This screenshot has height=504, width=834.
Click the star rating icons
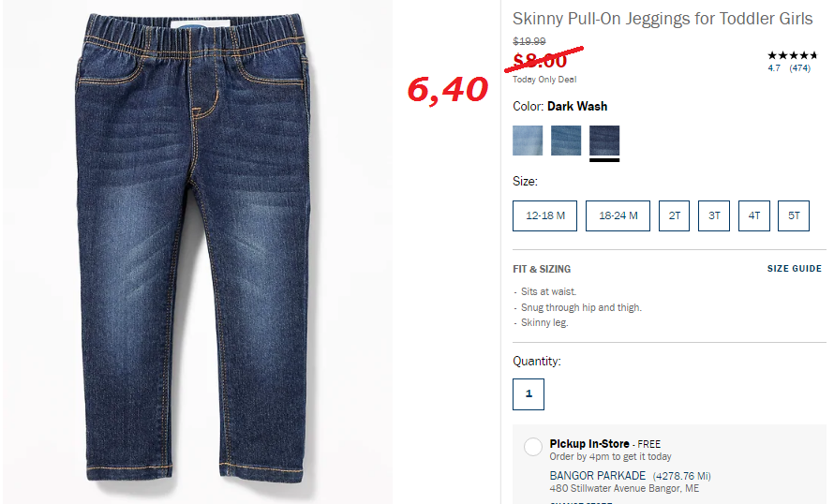click(x=792, y=55)
